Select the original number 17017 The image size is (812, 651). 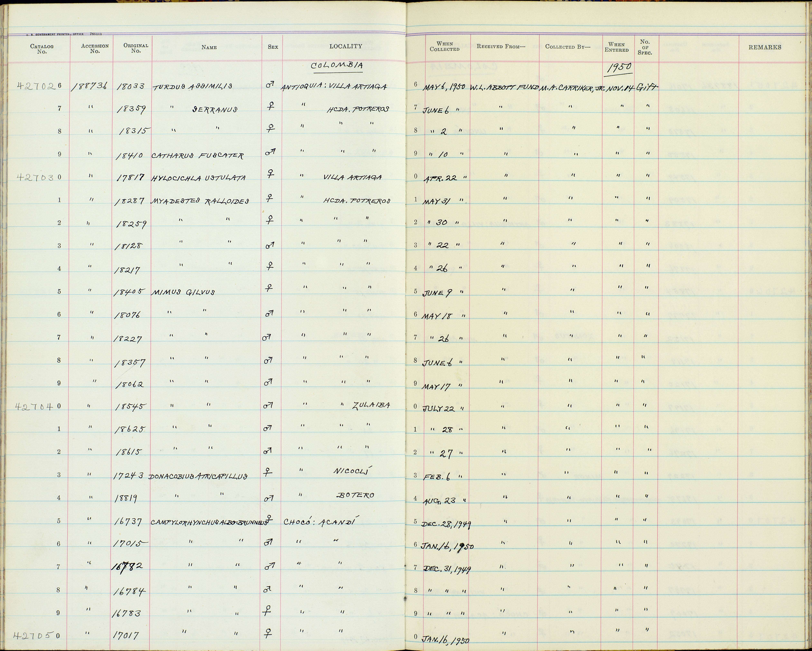coord(126,636)
